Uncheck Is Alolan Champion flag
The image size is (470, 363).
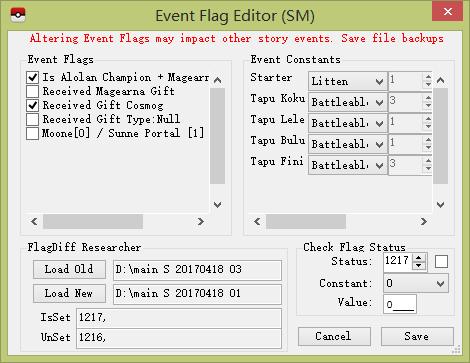tap(33, 77)
